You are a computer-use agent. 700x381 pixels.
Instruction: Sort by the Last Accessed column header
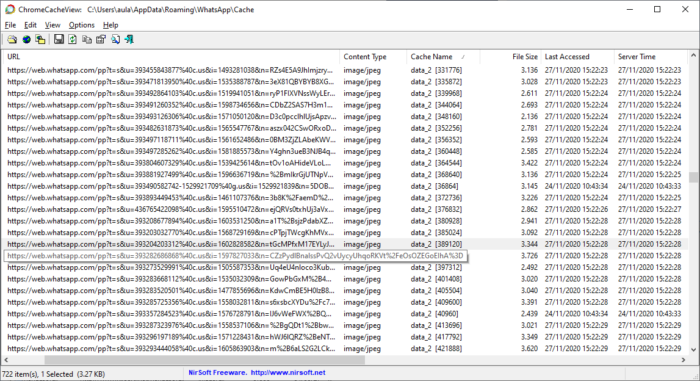pyautogui.click(x=578, y=57)
